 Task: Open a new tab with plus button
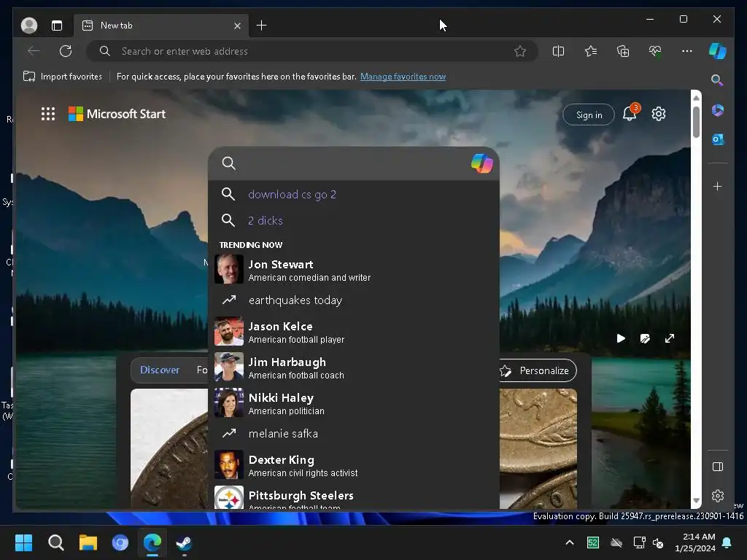click(262, 26)
